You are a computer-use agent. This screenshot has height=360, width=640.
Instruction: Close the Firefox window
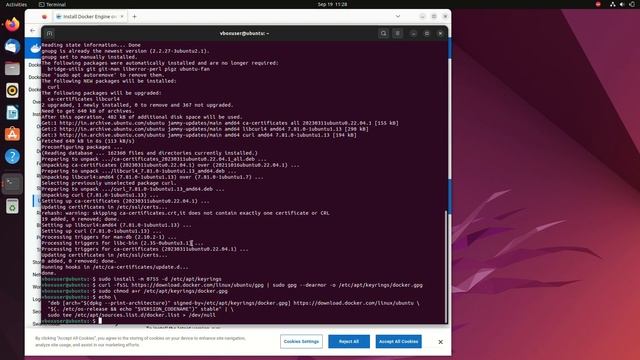445,16
